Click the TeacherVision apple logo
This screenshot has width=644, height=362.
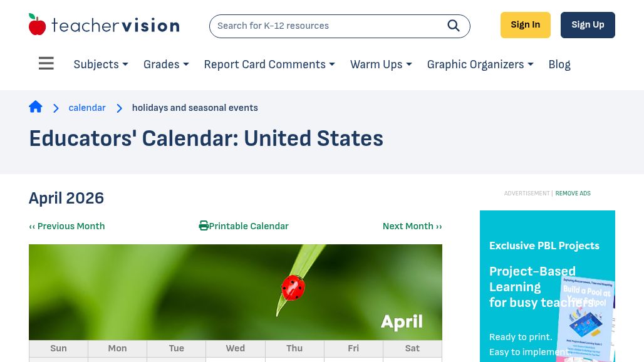point(38,25)
